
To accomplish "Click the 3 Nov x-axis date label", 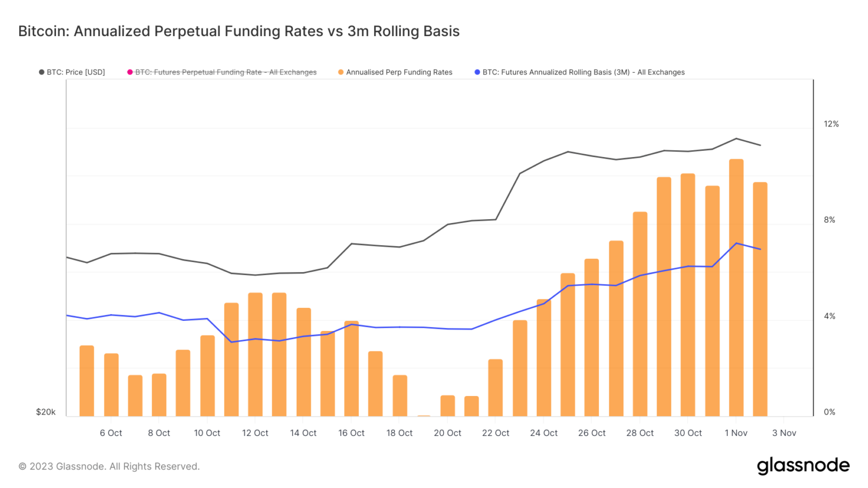I will (x=784, y=433).
